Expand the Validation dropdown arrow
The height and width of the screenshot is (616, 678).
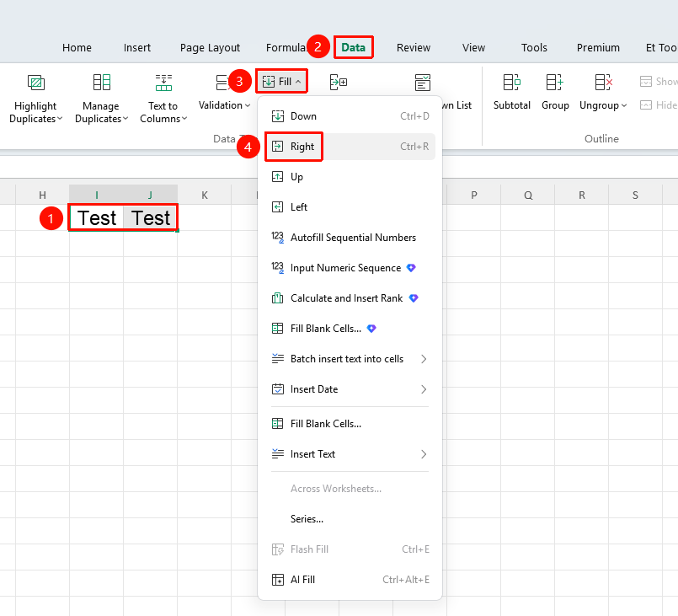(x=248, y=105)
